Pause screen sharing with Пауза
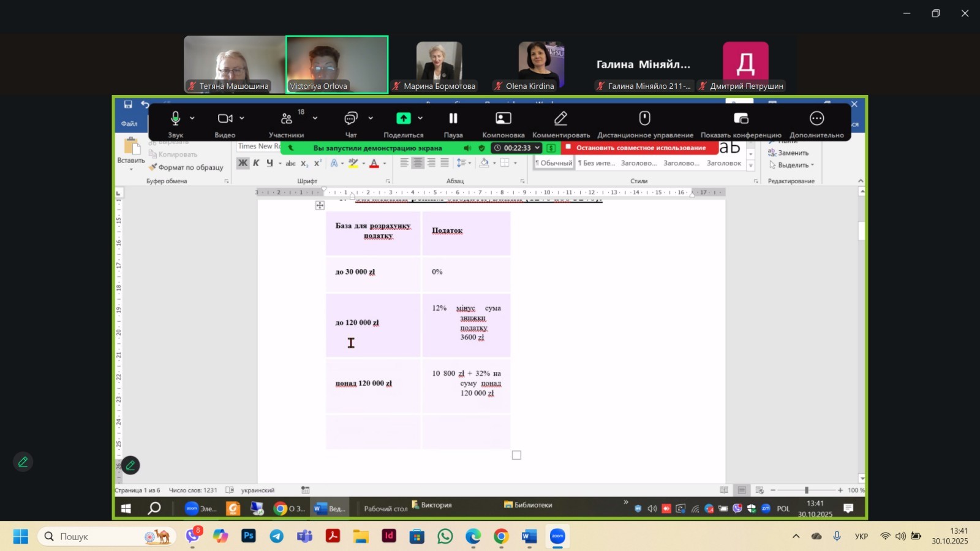980x551 pixels. (453, 119)
